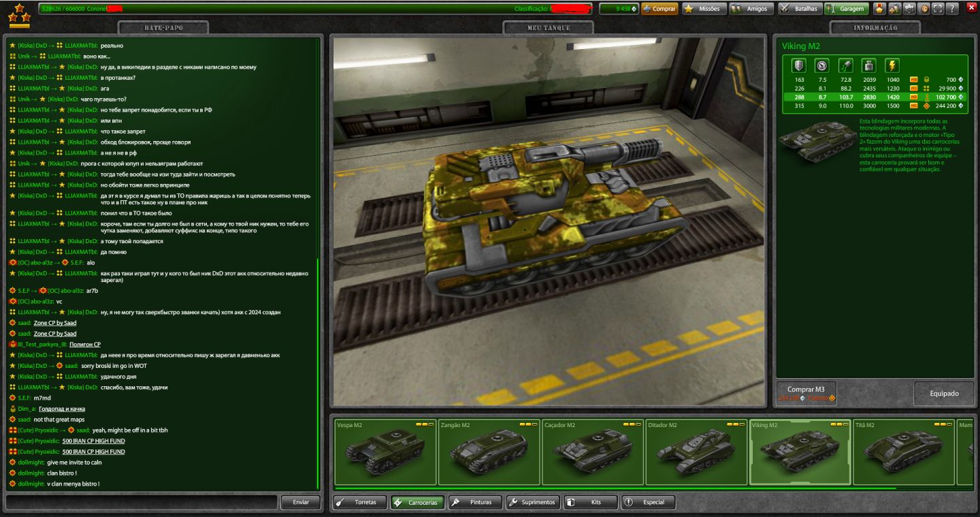Click the lightning power stat icon

(892, 65)
